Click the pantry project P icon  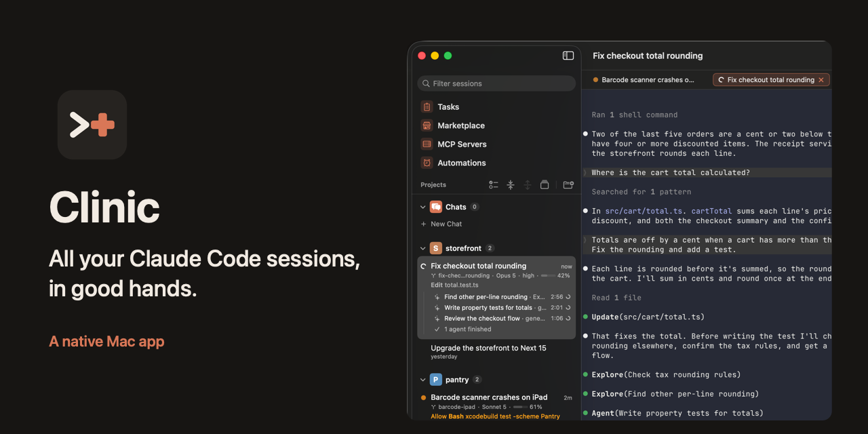[436, 380]
